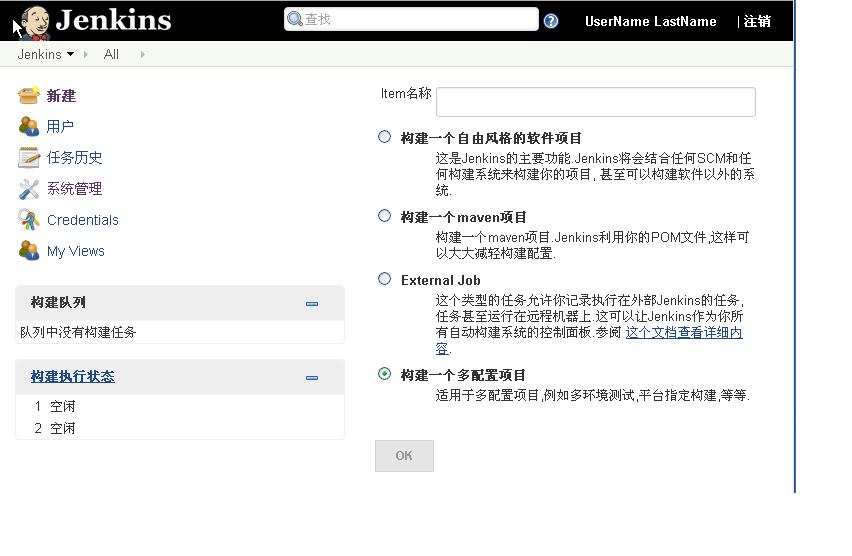Click the My Views icon
Image resolution: width=852 pixels, height=556 pixels.
[x=29, y=251]
